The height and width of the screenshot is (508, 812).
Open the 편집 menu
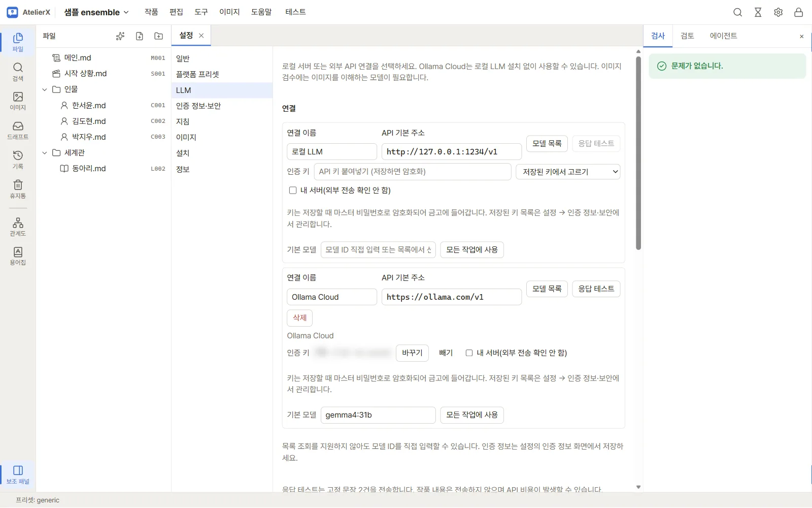pyautogui.click(x=176, y=12)
